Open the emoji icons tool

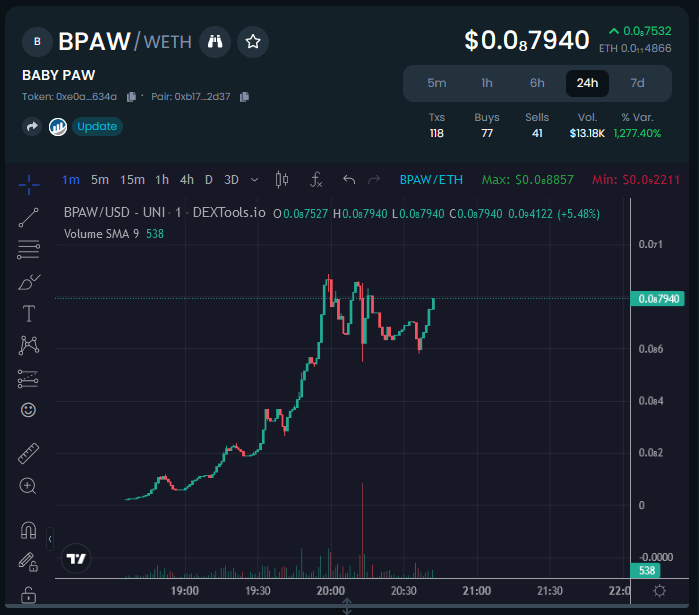28,410
